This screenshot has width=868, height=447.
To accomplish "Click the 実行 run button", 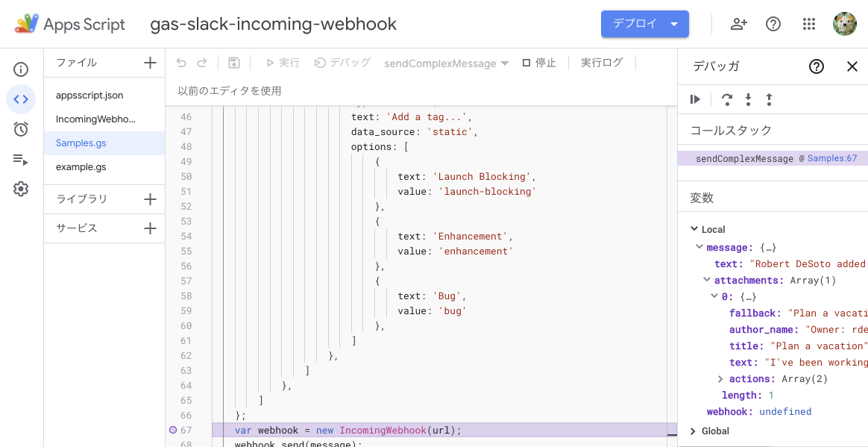I will (x=283, y=63).
